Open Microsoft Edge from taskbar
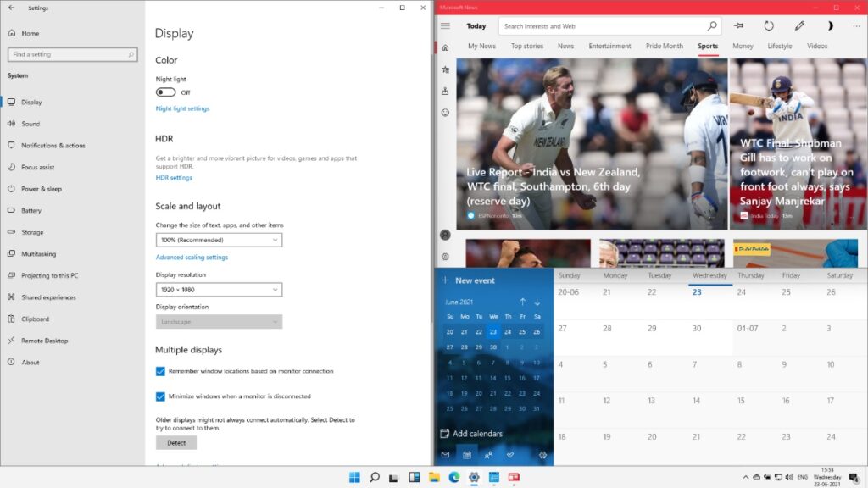Viewport: 868px width, 488px height. (x=454, y=477)
